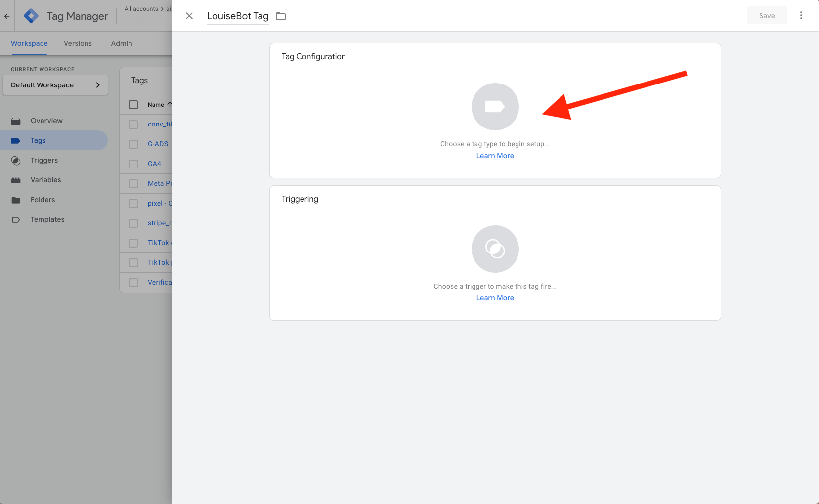This screenshot has width=819, height=504.
Task: Click the Triggers circle icon
Action: tap(16, 160)
